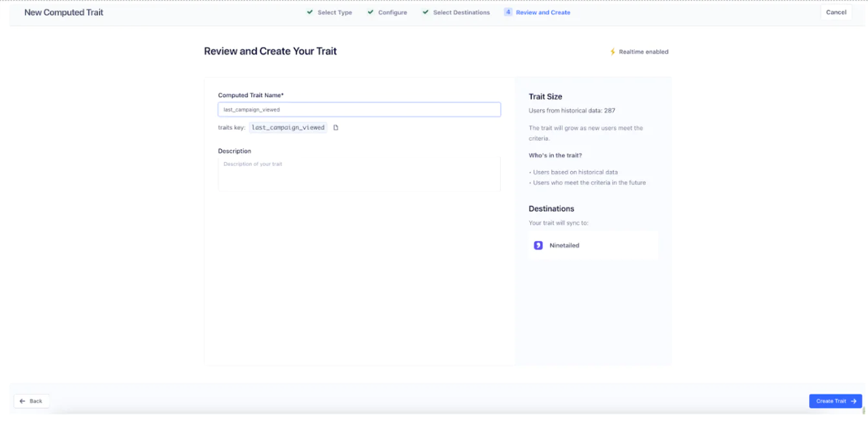Click the step 4 number badge
Screen dimensions: 868x426
point(508,12)
